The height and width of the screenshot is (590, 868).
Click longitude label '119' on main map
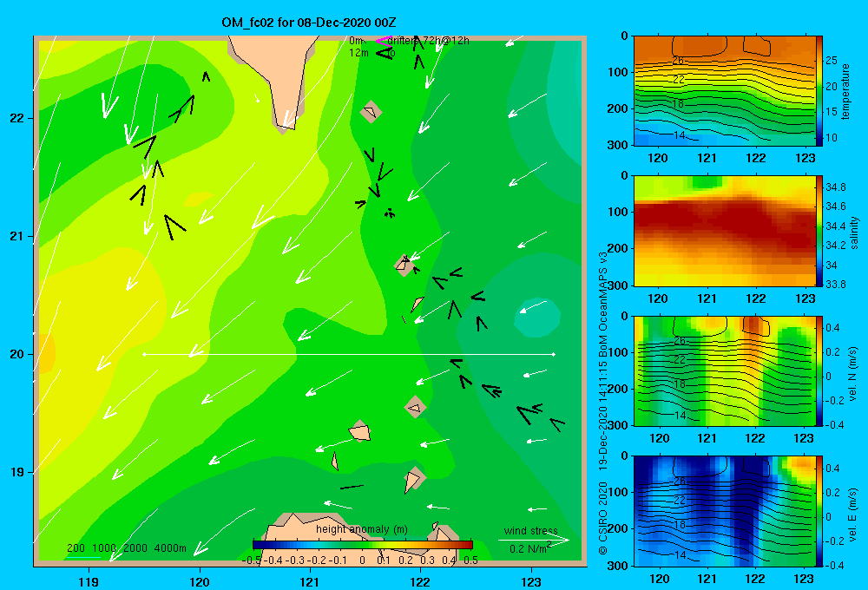click(x=89, y=581)
